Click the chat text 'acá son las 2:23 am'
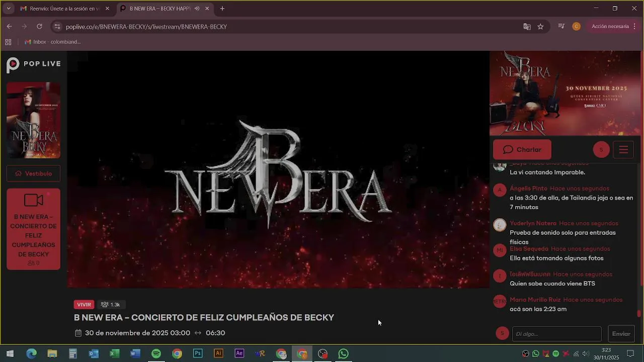Image resolution: width=644 pixels, height=362 pixels. [538, 309]
